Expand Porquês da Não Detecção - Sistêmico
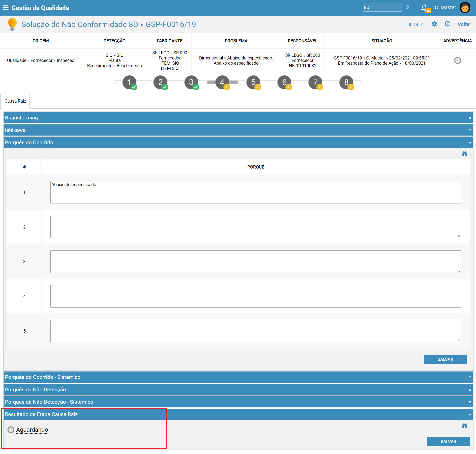 point(238,402)
